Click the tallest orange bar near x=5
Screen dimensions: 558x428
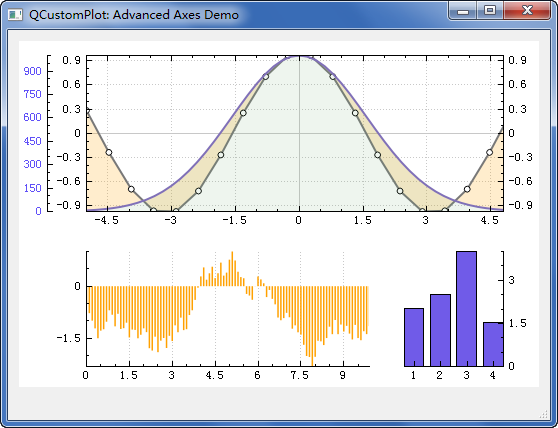pos(232,269)
